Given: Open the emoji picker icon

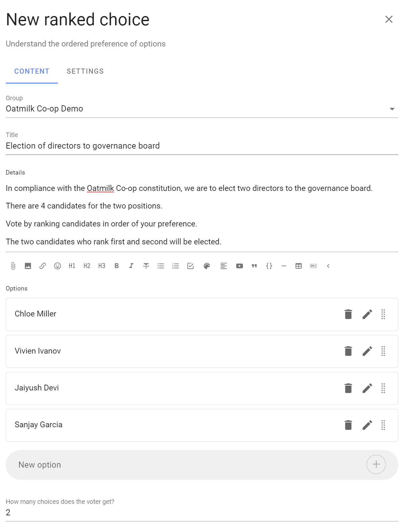Looking at the screenshot, I should [58, 266].
